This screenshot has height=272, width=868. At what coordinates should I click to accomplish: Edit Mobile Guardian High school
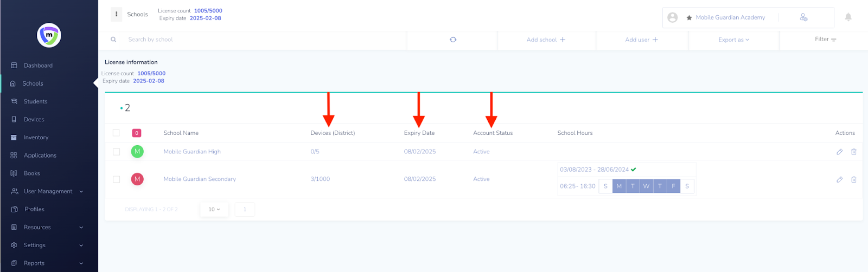839,152
